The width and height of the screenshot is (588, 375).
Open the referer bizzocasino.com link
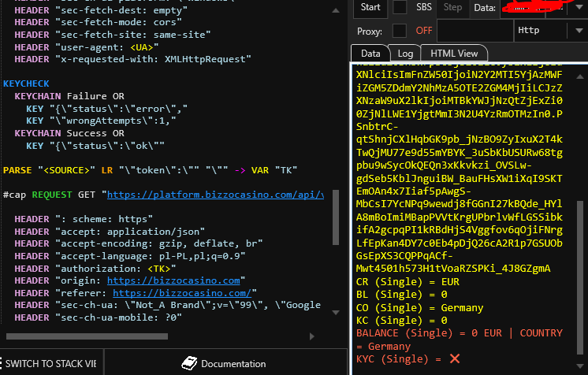point(182,293)
